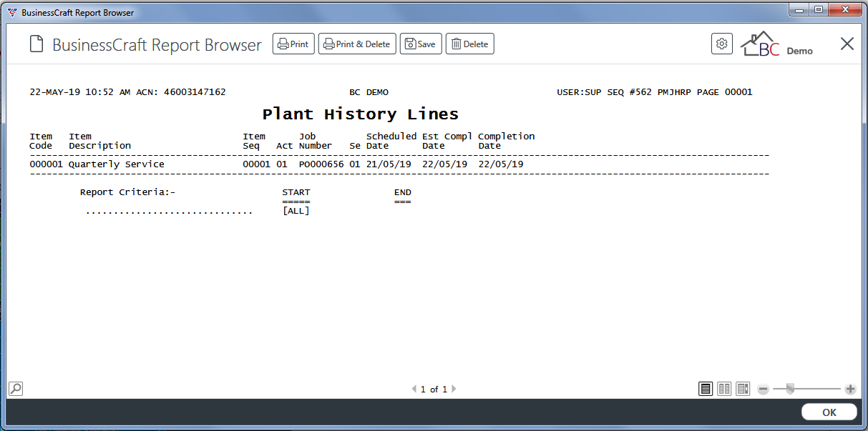Click 'Report Criteria:-' label
The width and height of the screenshot is (868, 431).
pos(128,192)
